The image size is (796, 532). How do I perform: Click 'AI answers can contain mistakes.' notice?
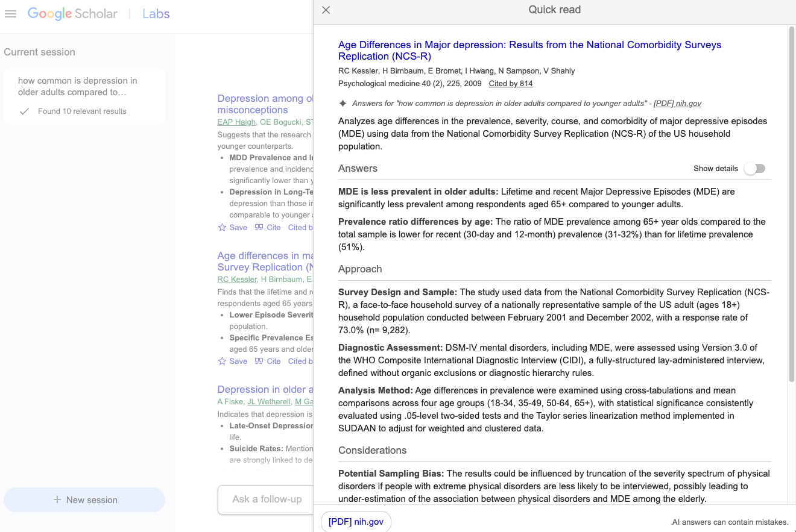[x=730, y=522]
